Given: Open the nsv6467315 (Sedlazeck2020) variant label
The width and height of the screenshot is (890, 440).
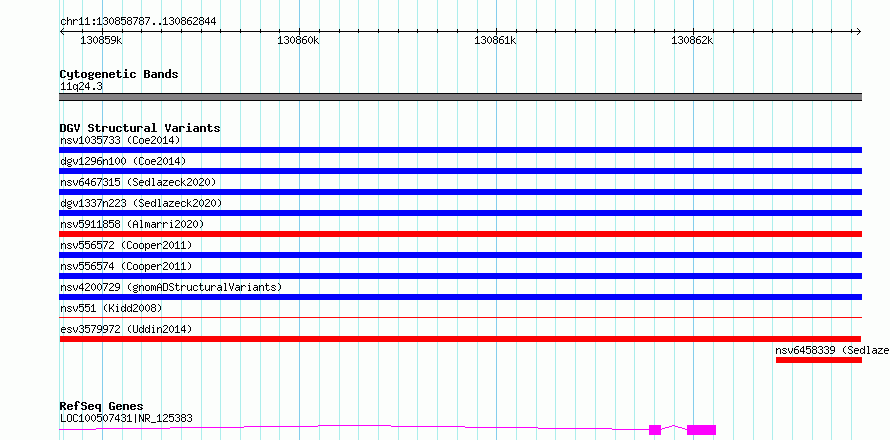Looking at the screenshot, I should [138, 182].
